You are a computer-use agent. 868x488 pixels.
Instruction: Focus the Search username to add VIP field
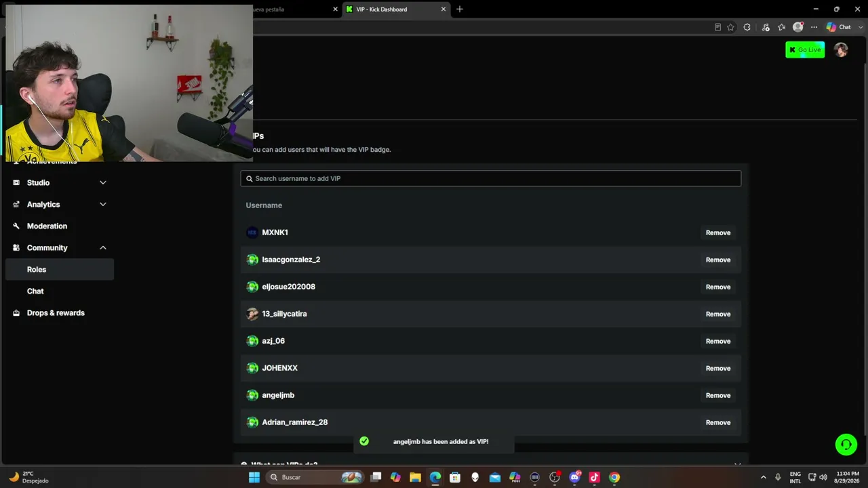point(490,178)
